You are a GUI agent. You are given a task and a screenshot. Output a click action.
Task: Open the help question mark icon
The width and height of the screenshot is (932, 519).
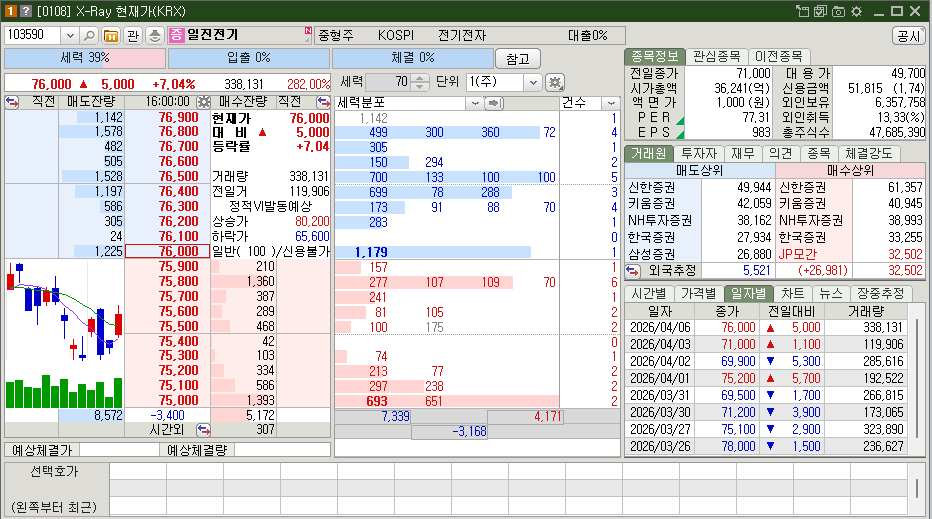coord(26,11)
